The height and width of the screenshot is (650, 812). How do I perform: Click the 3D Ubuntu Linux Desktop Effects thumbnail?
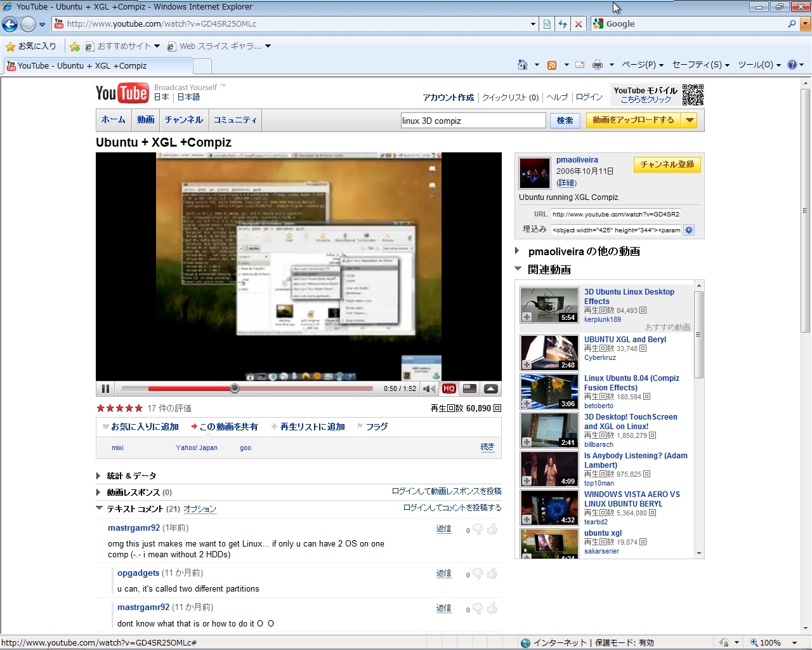tap(549, 305)
